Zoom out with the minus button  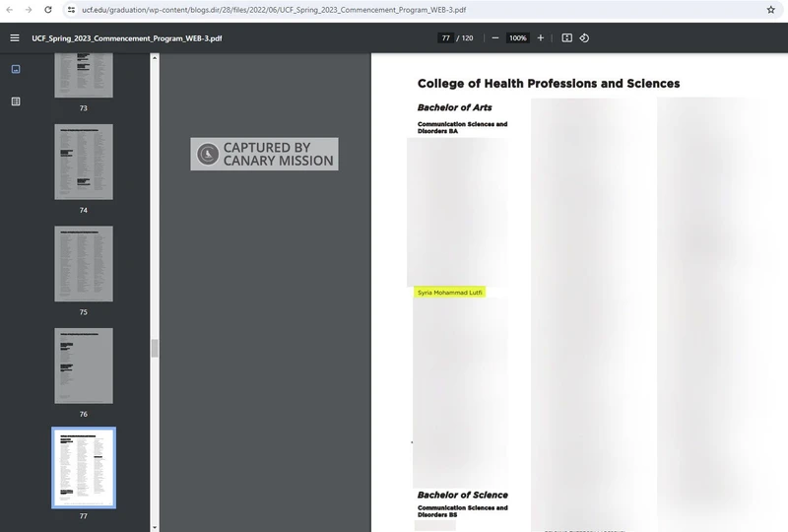click(x=494, y=38)
